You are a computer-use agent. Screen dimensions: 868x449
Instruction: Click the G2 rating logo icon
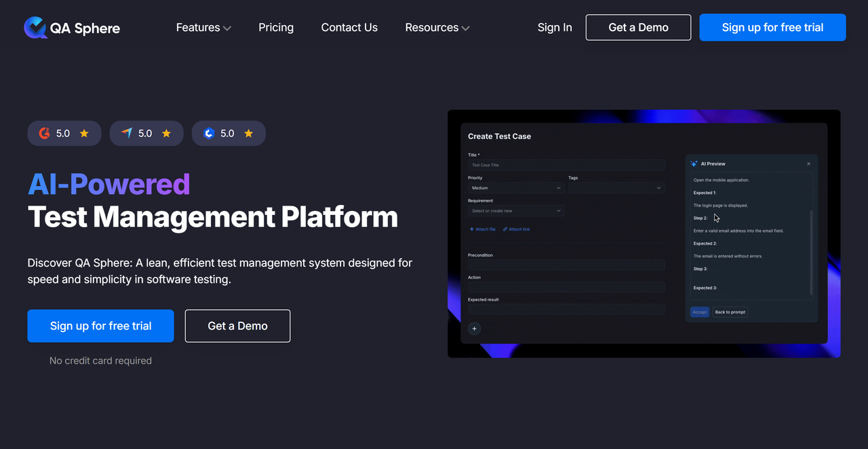(x=45, y=134)
